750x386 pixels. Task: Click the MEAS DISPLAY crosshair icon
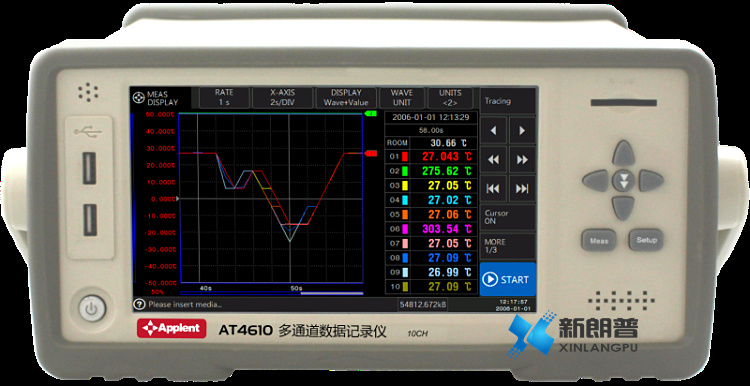pyautogui.click(x=139, y=97)
